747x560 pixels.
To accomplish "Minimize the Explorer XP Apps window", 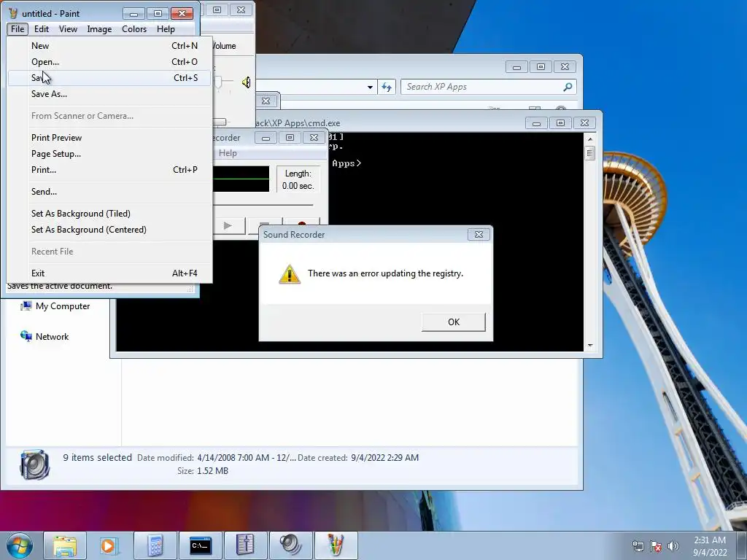I will [x=516, y=66].
